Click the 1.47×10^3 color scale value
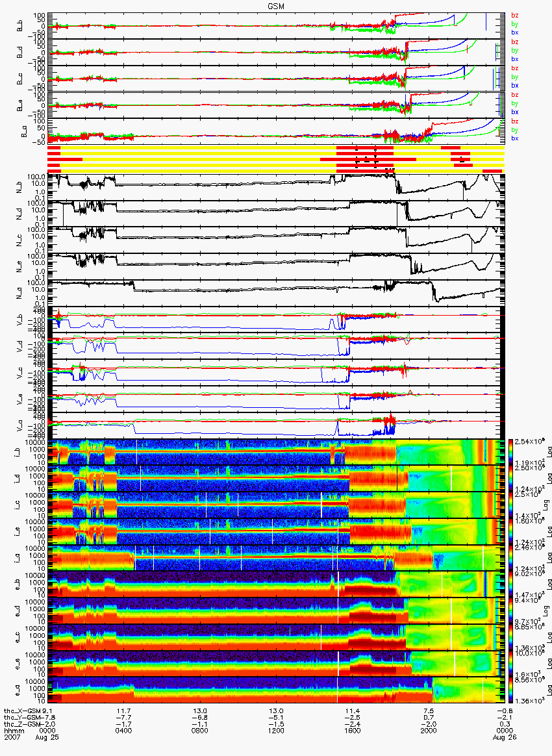The height and width of the screenshot is (756, 552). pyautogui.click(x=529, y=594)
